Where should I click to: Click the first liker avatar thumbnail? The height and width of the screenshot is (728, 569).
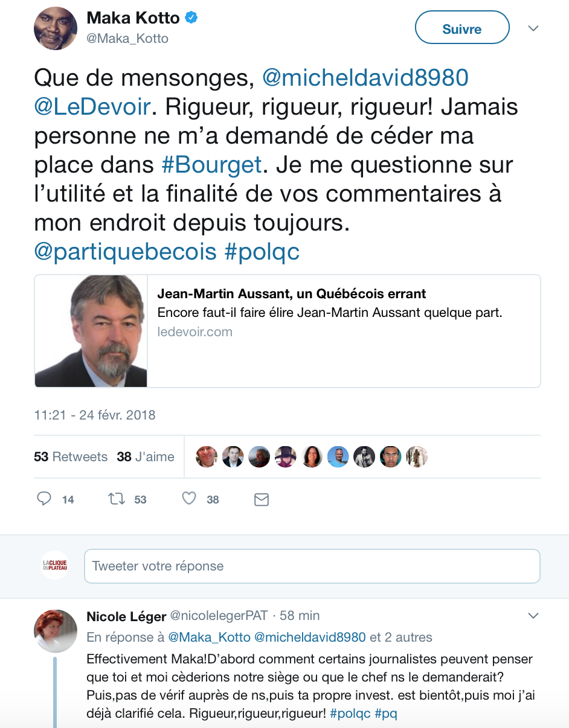[207, 457]
